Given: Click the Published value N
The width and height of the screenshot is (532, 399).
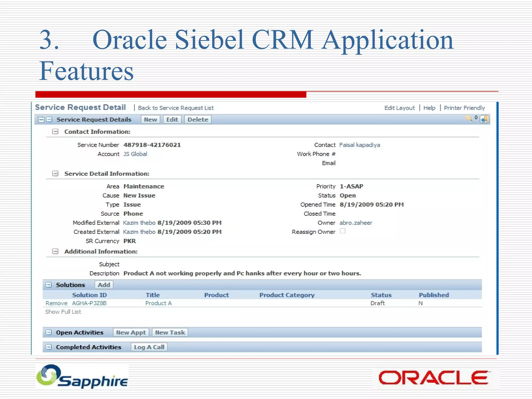Looking at the screenshot, I should pos(421,303).
